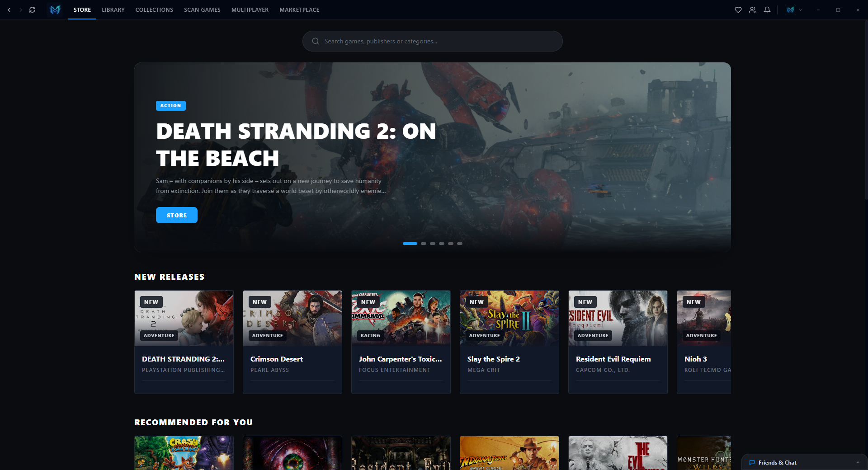
Task: Click the blue STORE button in the banner
Action: (x=177, y=215)
